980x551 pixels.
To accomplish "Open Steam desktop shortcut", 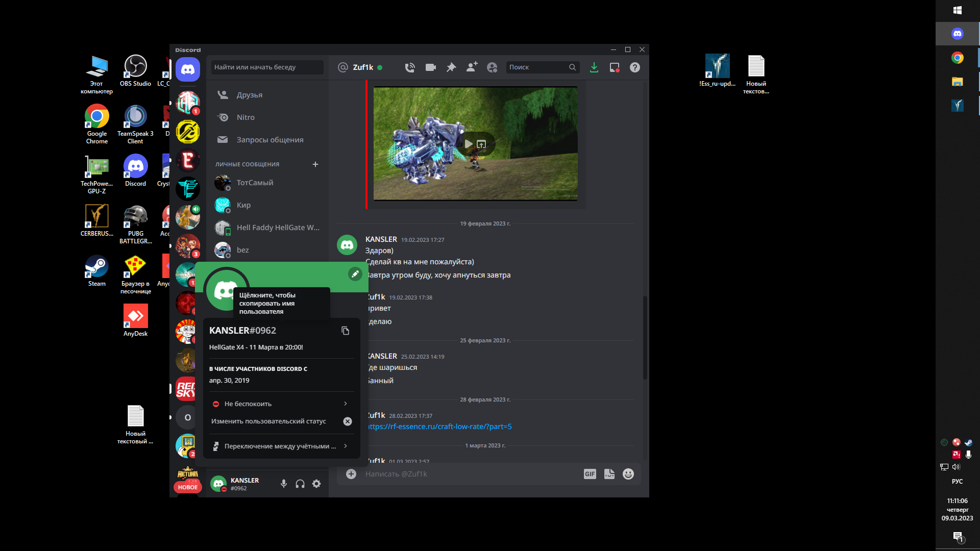I will click(x=97, y=271).
